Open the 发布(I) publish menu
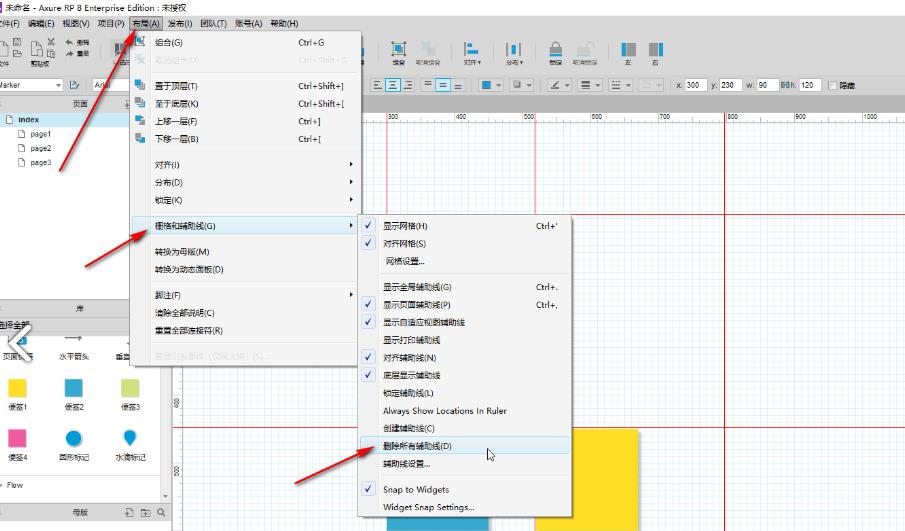The width and height of the screenshot is (905, 531). [x=180, y=23]
